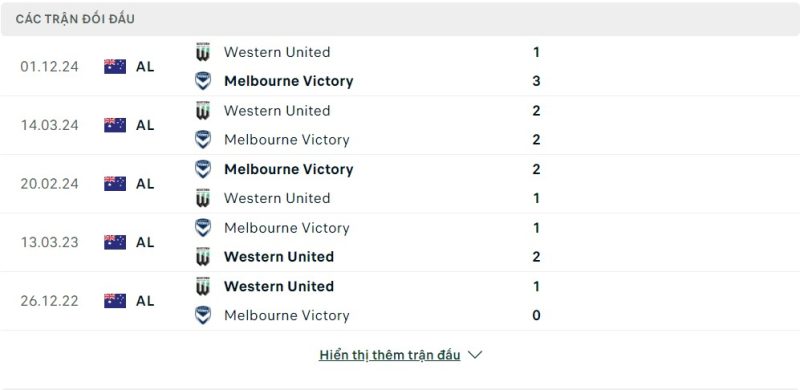
Task: Click score 3 for Melbourne Victory 01.12.24
Action: [536, 81]
